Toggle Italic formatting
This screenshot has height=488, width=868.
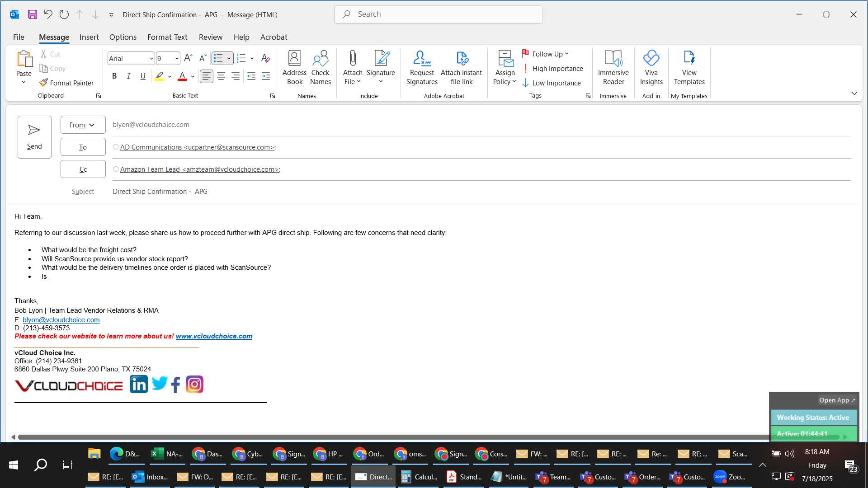coord(128,76)
